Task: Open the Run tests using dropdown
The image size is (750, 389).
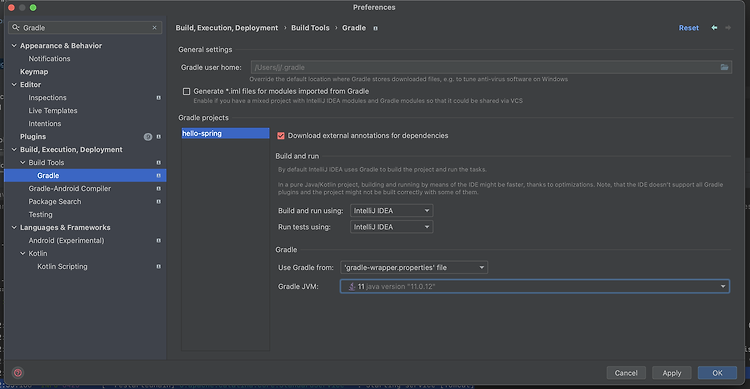Action: point(391,227)
